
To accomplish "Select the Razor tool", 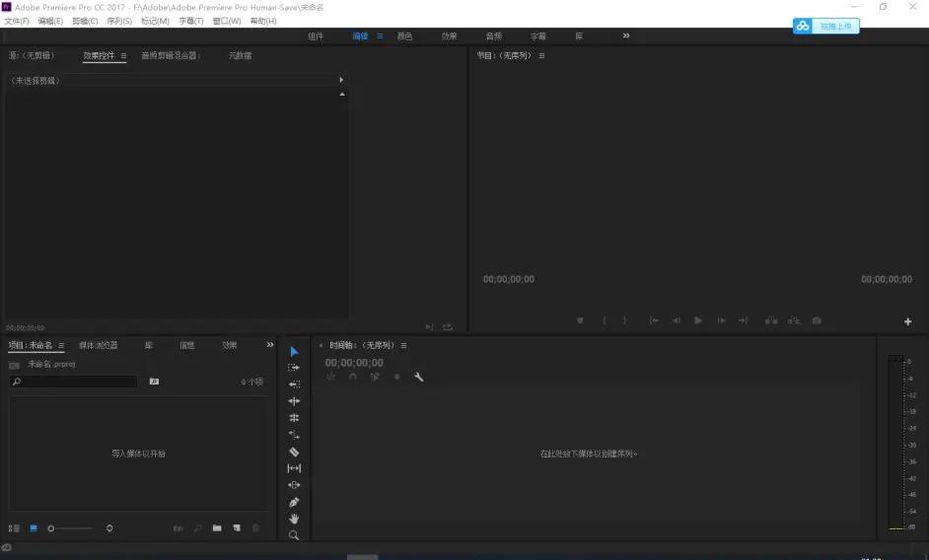I will click(294, 452).
